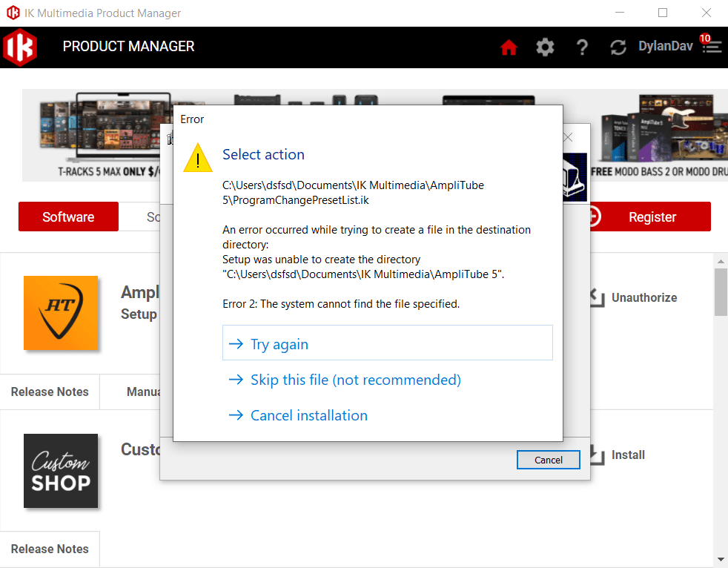The width and height of the screenshot is (728, 568).
Task: Click the Install icon beside Custom Shop
Action: coord(598,455)
